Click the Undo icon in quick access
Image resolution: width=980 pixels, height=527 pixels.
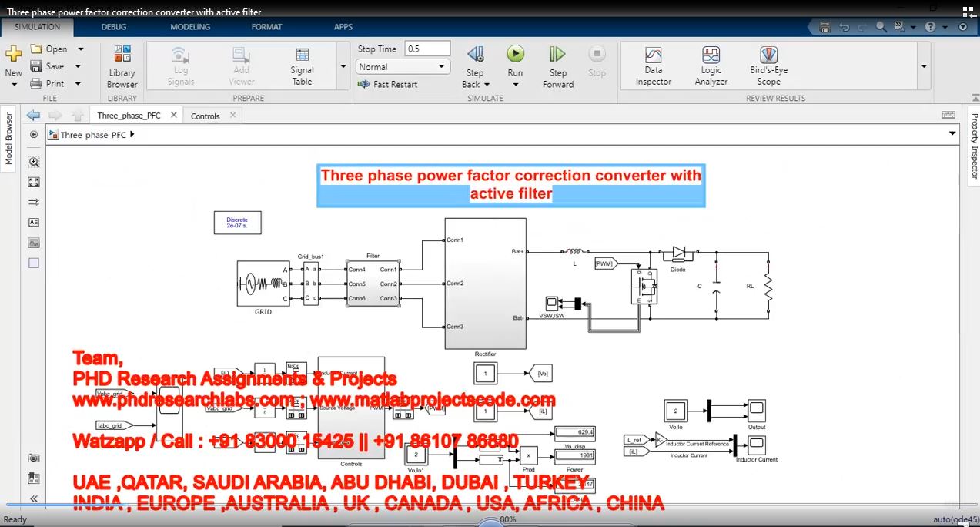pyautogui.click(x=844, y=27)
